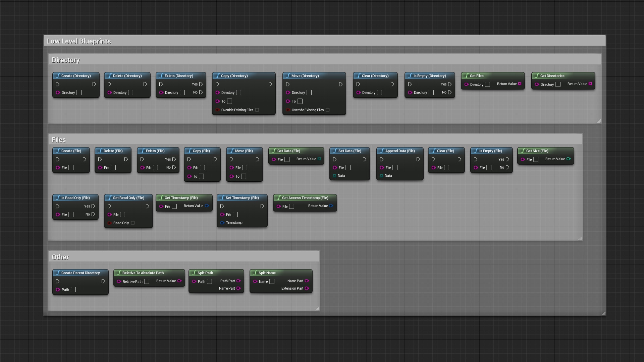Screen dimensions: 644x362
Task: Click resize handle of Directory comment box
Action: 599,121
